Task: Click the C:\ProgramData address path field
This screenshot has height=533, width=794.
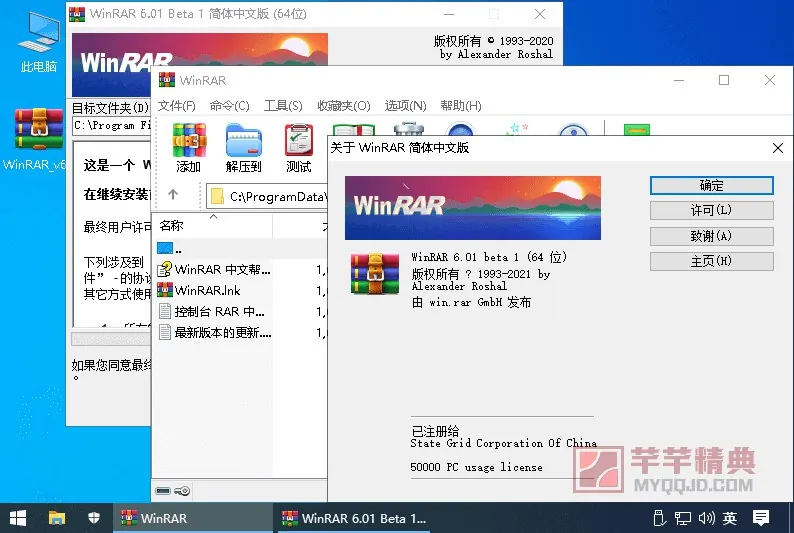Action: click(x=268, y=196)
